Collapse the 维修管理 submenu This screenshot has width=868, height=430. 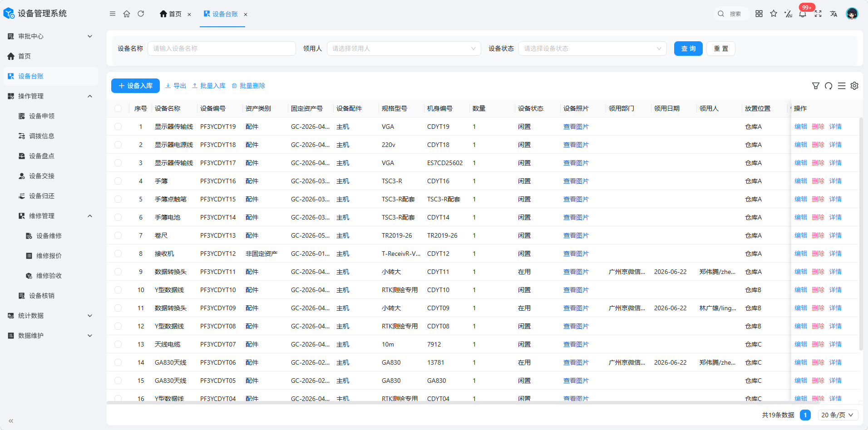[51, 216]
